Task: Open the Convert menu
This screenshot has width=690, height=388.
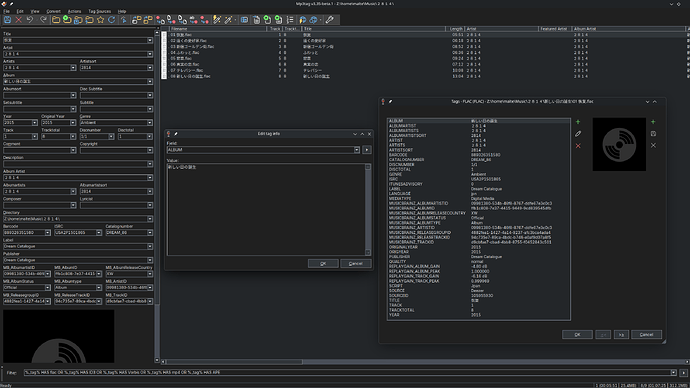Action: point(53,11)
